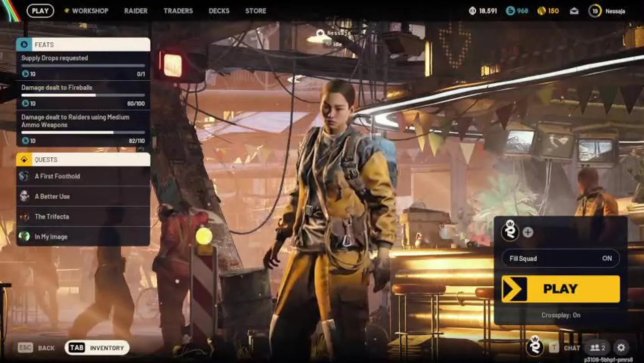Image resolution: width=644 pixels, height=363 pixels.
Task: Click the raider emblem icon beside CHAT
Action: (x=535, y=346)
